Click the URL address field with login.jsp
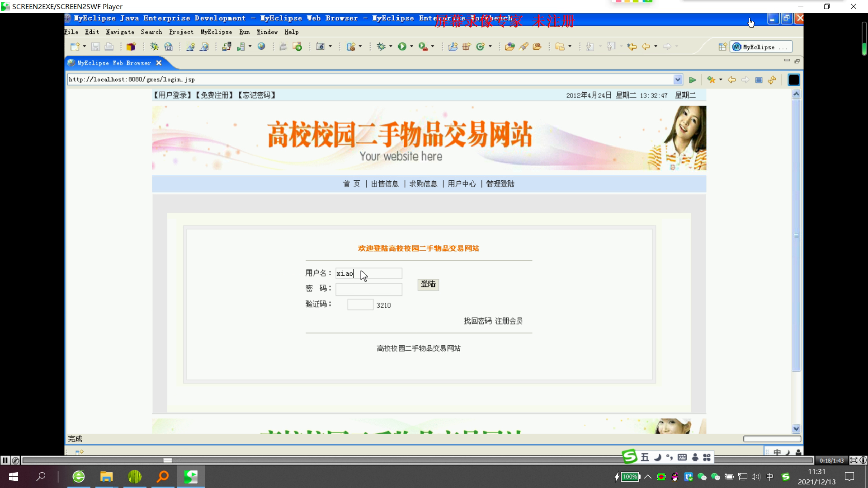The image size is (868, 488). (370, 80)
